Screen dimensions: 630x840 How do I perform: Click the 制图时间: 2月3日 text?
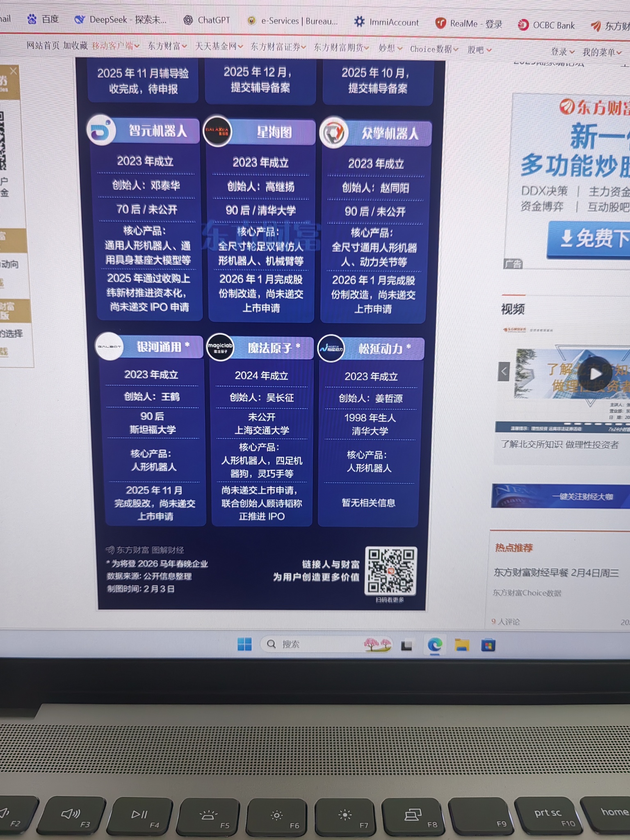click(x=141, y=589)
